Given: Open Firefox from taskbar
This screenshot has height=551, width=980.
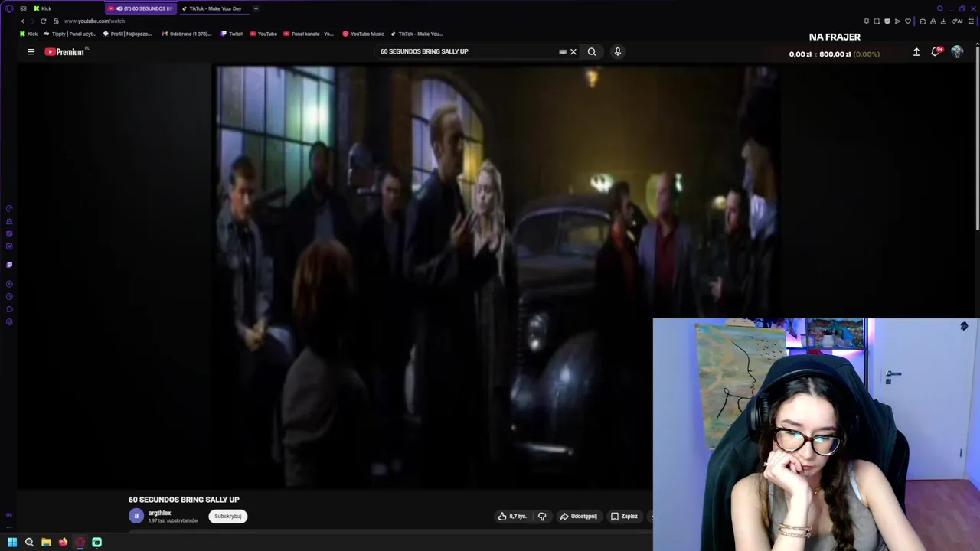Looking at the screenshot, I should (63, 543).
